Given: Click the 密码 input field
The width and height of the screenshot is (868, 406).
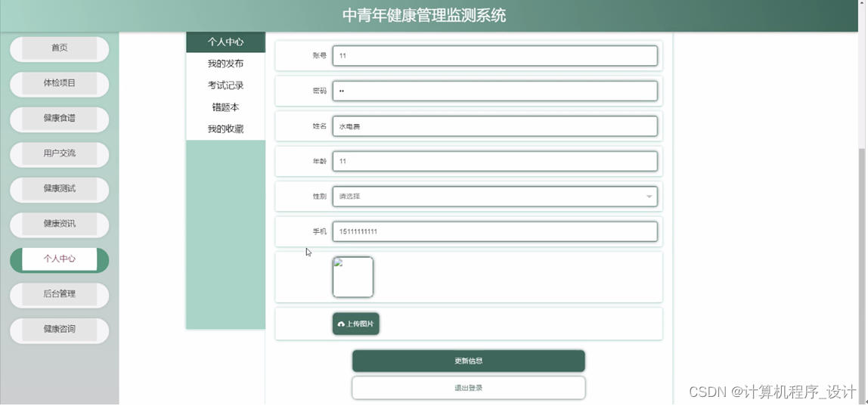Looking at the screenshot, I should pyautogui.click(x=495, y=91).
